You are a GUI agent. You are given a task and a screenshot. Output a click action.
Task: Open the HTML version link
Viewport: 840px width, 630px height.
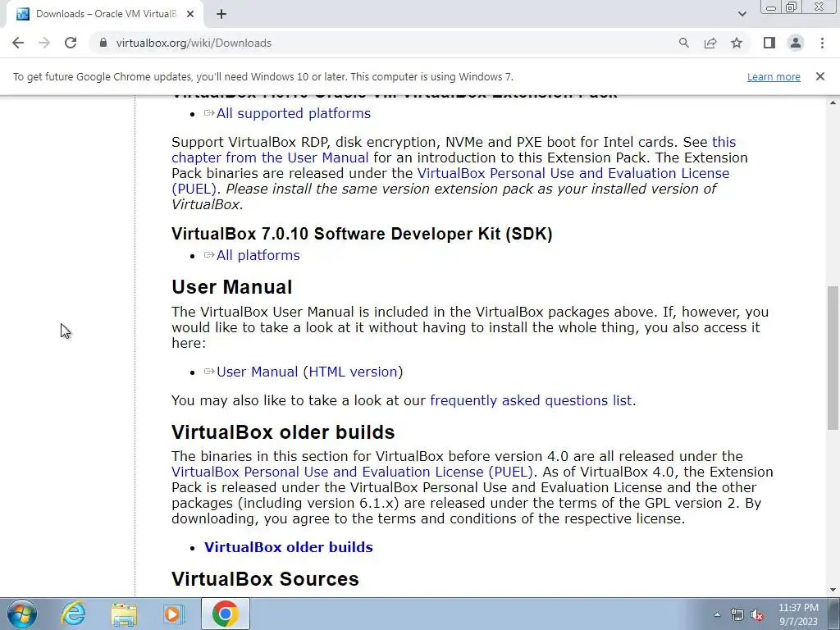pyautogui.click(x=353, y=372)
